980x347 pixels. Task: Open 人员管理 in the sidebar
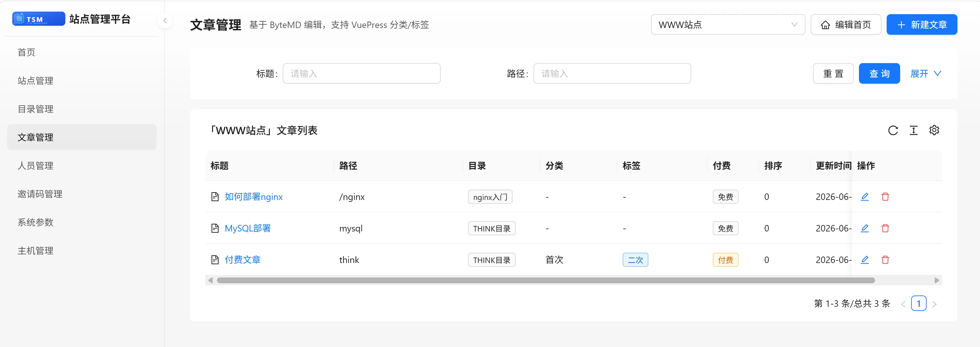pos(82,165)
